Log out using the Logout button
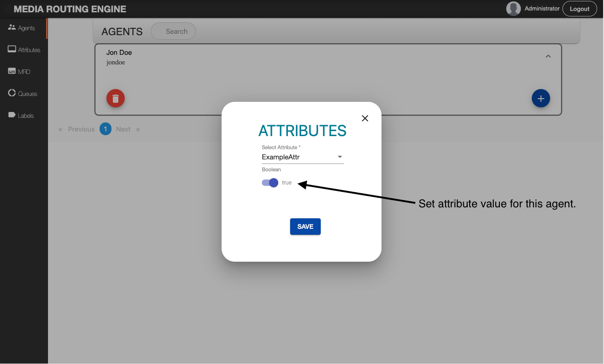The height and width of the screenshot is (364, 604). coord(579,9)
